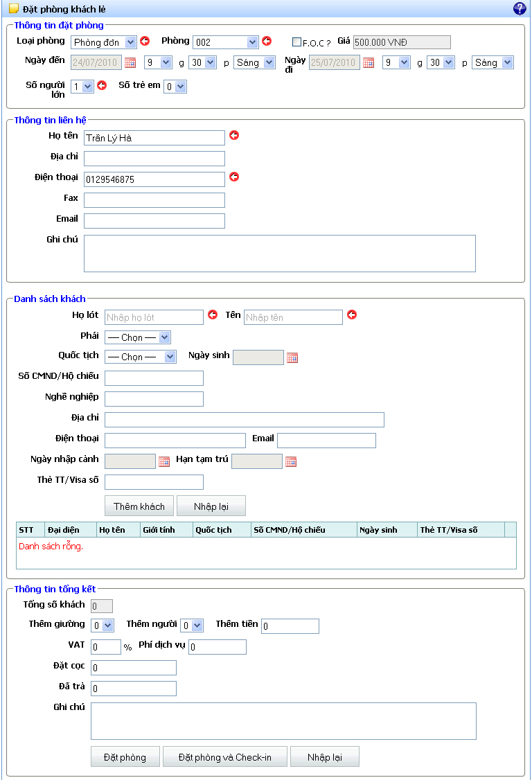Screen dimensions: 532x780
Task: Open calendar for Ngày nhập cảnh
Action: [x=163, y=461]
